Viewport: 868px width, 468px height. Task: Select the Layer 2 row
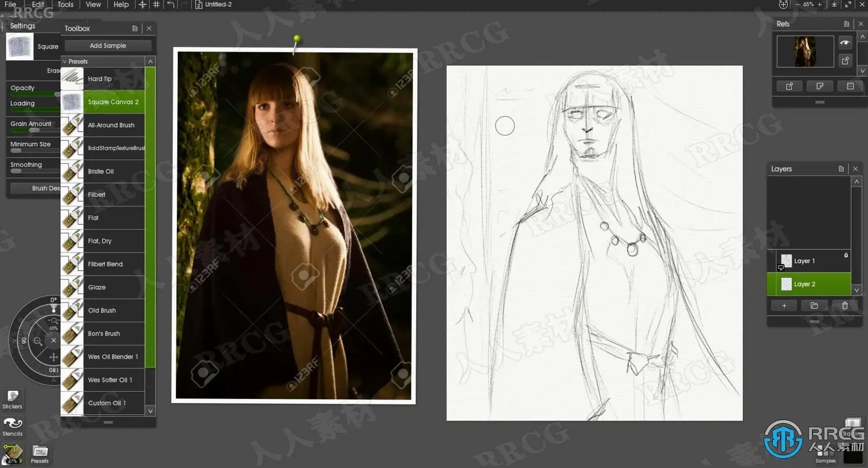pos(809,284)
